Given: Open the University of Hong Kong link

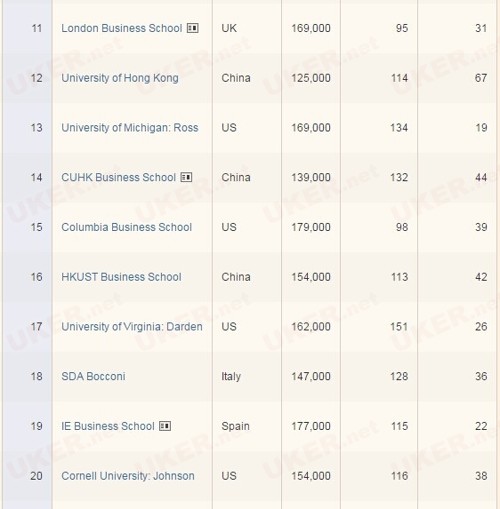Looking at the screenshot, I should [x=120, y=78].
